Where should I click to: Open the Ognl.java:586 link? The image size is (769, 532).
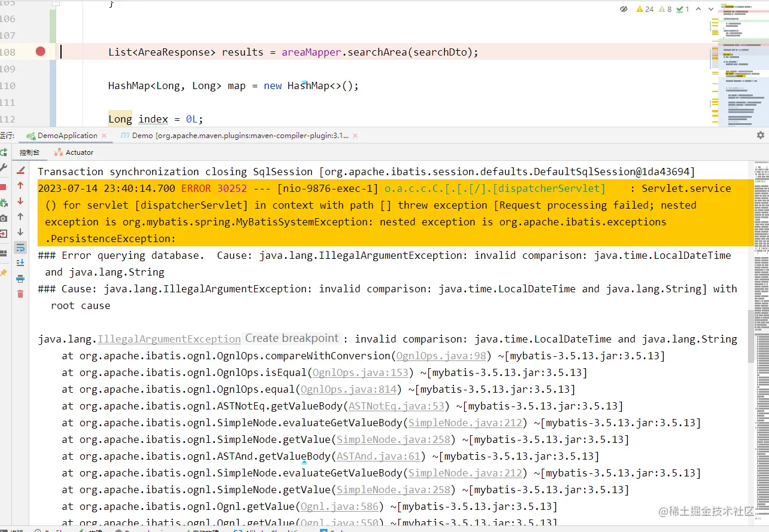pos(339,506)
